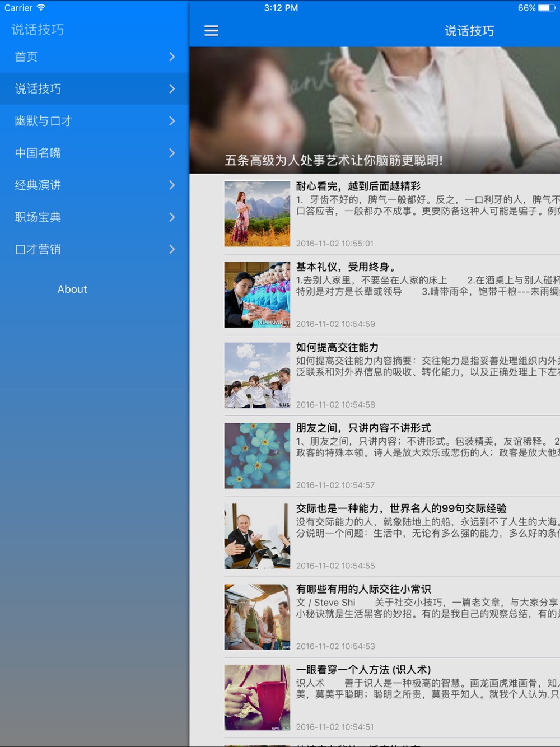Viewport: 560px width, 747px height.
Task: Tap the 3:12 PM clock
Action: (x=281, y=8)
